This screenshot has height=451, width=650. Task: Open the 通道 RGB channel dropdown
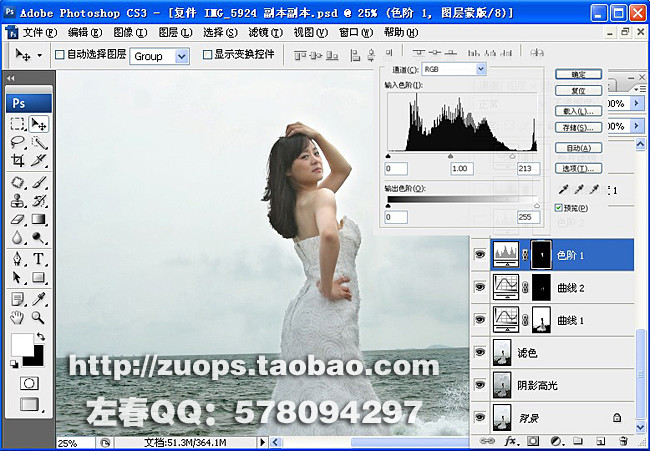tap(480, 69)
